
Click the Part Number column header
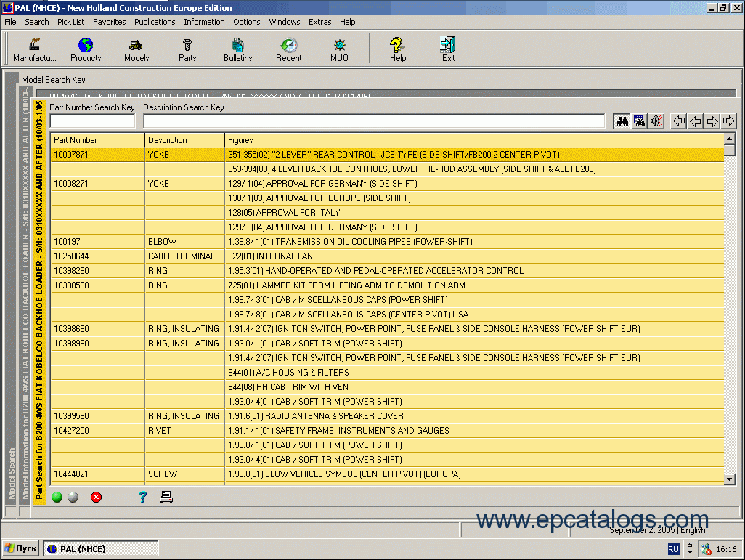(x=97, y=140)
